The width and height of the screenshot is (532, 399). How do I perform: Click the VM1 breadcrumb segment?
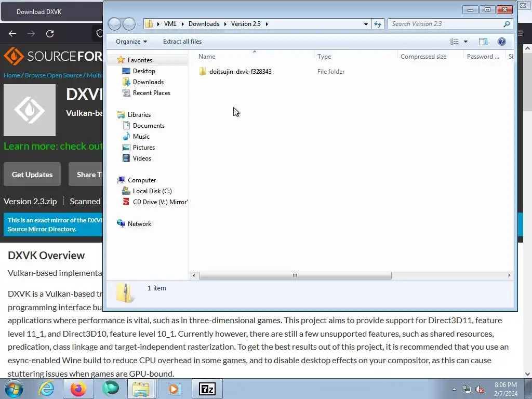pyautogui.click(x=170, y=24)
